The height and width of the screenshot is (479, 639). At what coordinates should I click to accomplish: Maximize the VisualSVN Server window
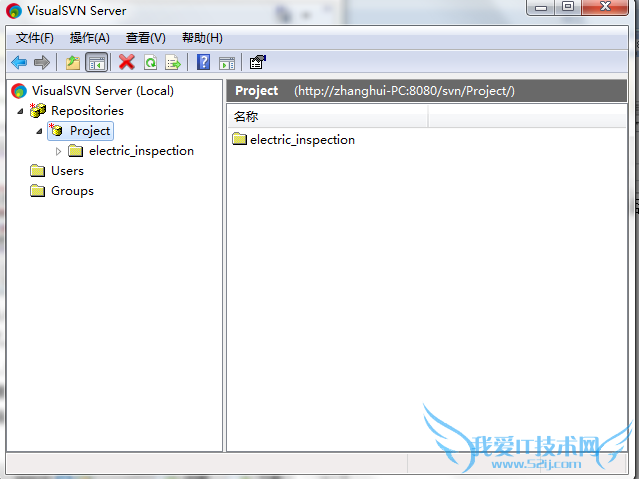click(568, 7)
